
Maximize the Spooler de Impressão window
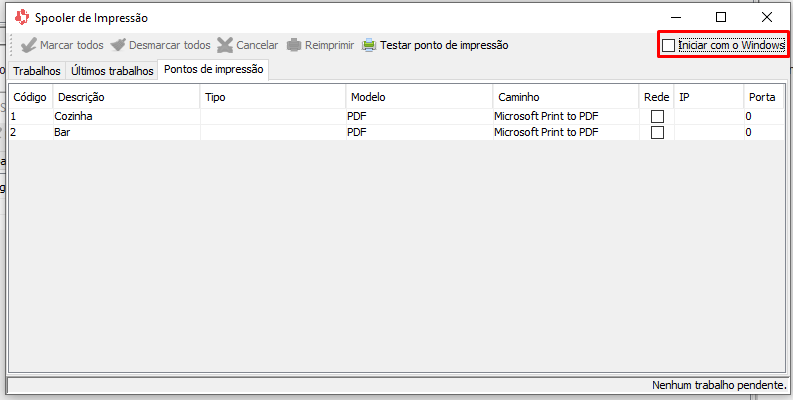tap(721, 17)
